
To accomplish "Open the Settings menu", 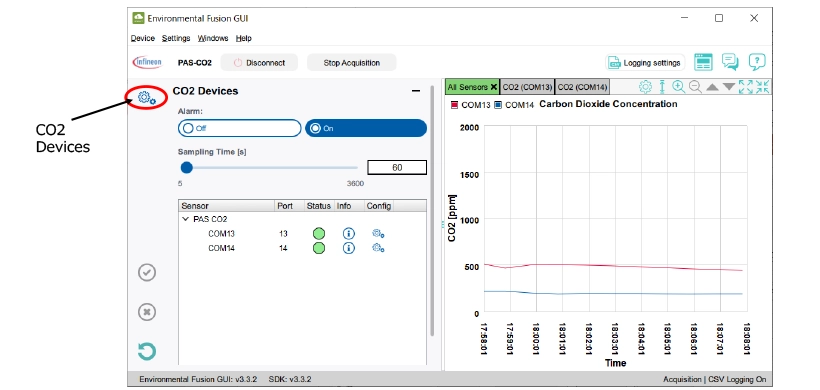I will [176, 38].
